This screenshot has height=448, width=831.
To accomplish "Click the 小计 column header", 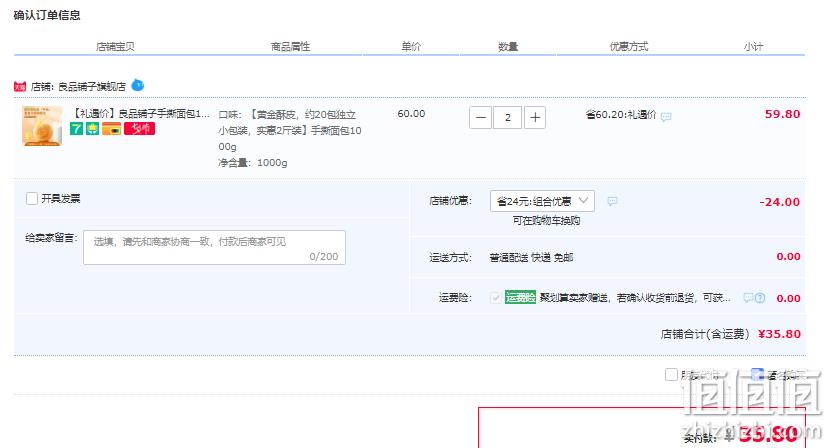I will click(x=753, y=47).
